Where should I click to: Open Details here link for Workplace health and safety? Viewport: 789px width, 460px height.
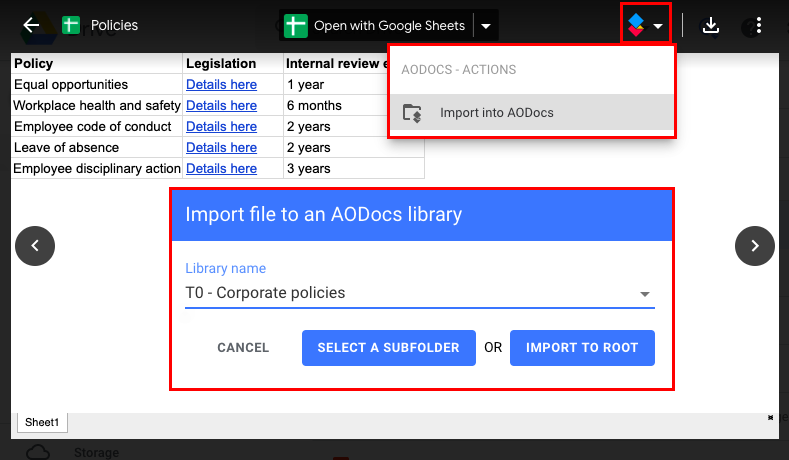point(221,106)
